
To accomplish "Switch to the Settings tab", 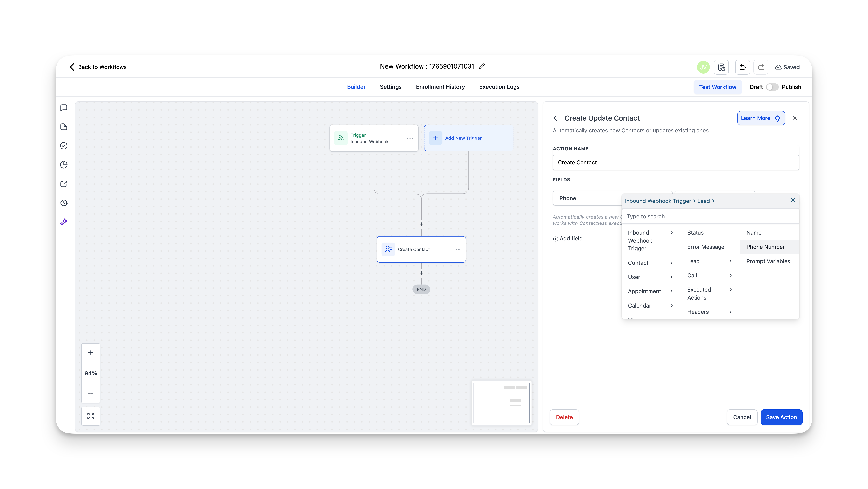I will [391, 87].
